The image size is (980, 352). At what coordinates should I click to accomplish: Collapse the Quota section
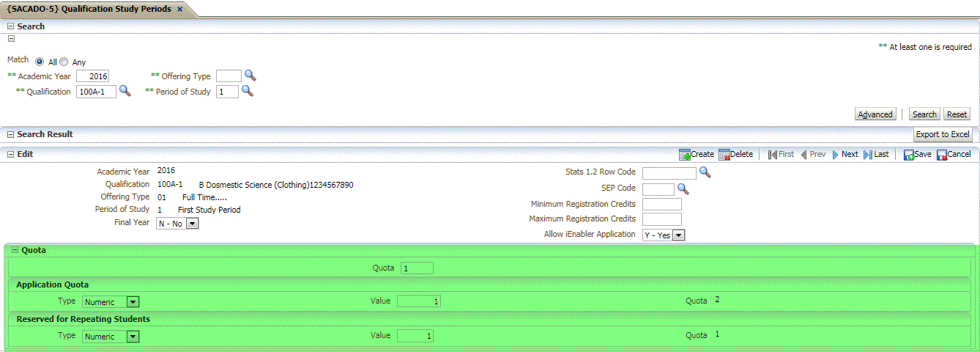pyautogui.click(x=15, y=250)
